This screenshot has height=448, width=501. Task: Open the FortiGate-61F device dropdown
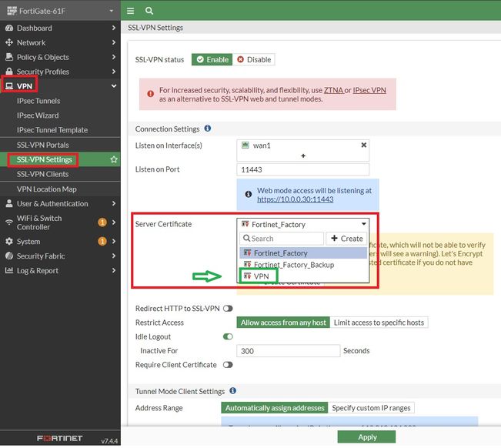[112, 11]
